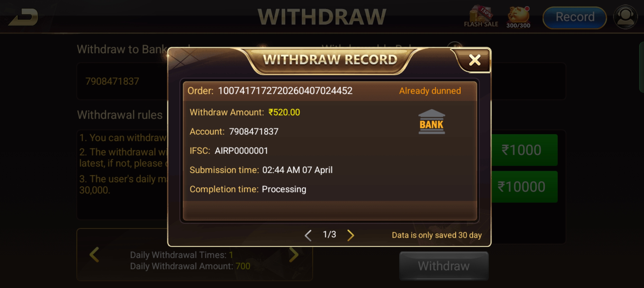Tap left arrow in daily withdrawal panel
Screen dimensions: 644x288
coord(94,255)
